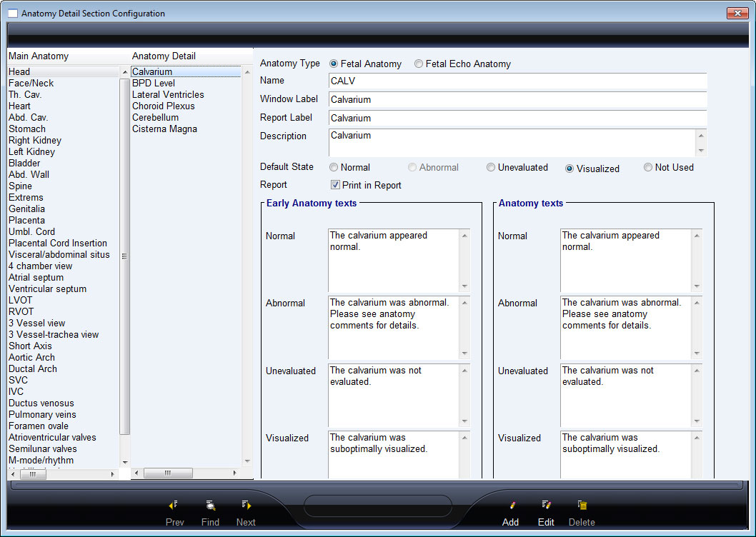Click Main Anatomy horizontal scrollbar thumb
Viewport: 756px width, 537px height.
click(33, 474)
